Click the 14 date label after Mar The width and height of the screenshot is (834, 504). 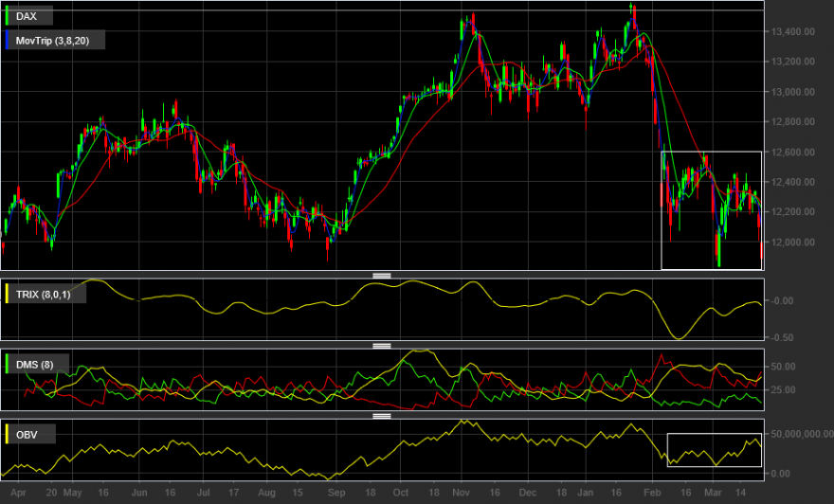click(x=740, y=493)
